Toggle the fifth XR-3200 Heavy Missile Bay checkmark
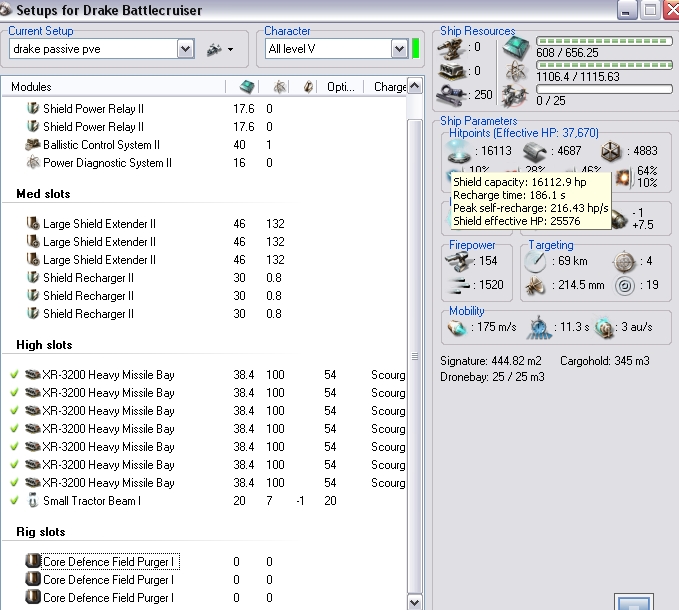The image size is (679, 610). tap(14, 446)
